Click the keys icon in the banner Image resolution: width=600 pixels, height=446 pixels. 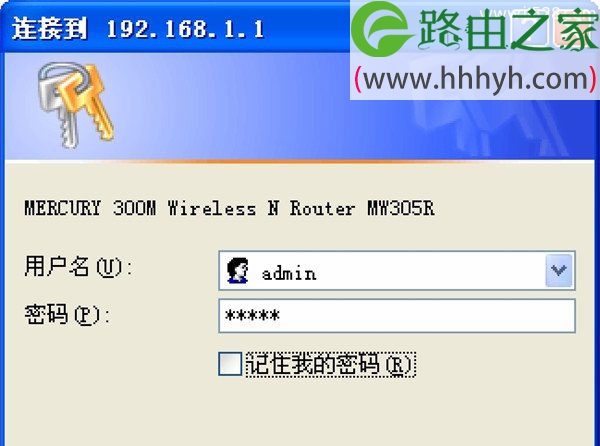tap(75, 105)
